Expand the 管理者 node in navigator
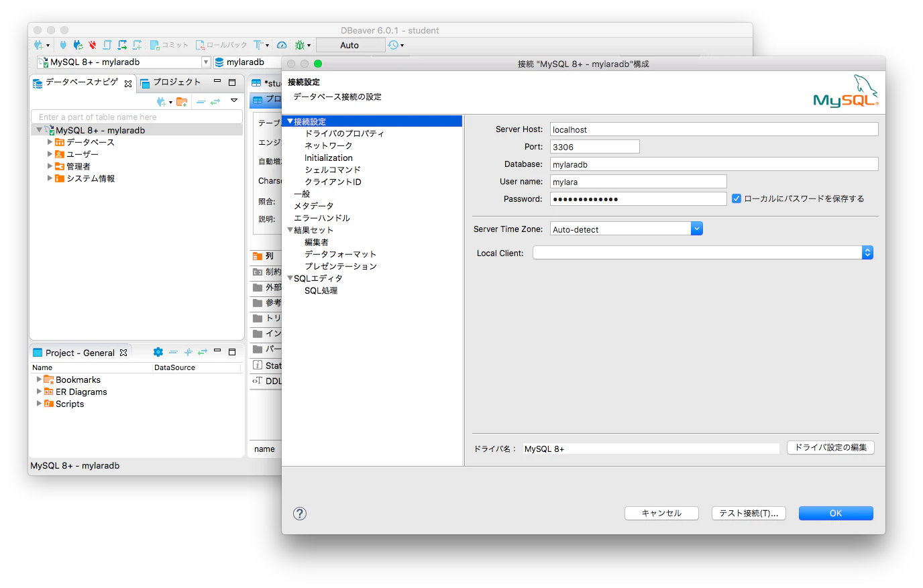The image size is (923, 588). 50,166
